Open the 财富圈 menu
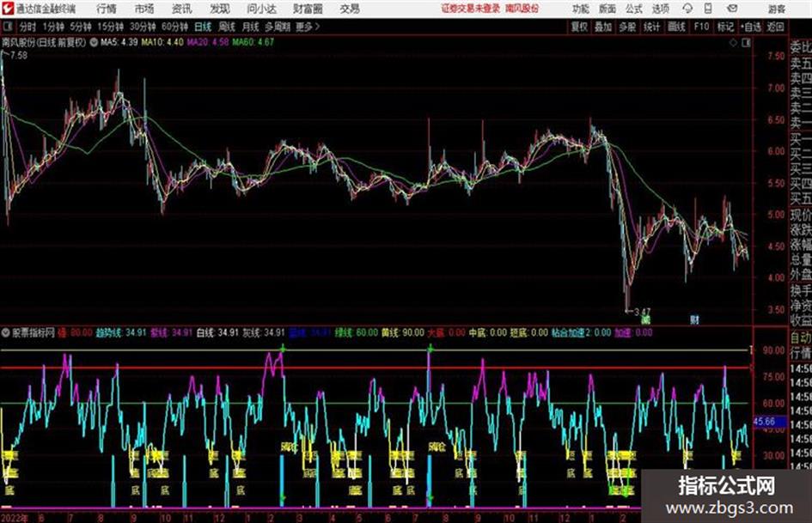 tap(308, 9)
